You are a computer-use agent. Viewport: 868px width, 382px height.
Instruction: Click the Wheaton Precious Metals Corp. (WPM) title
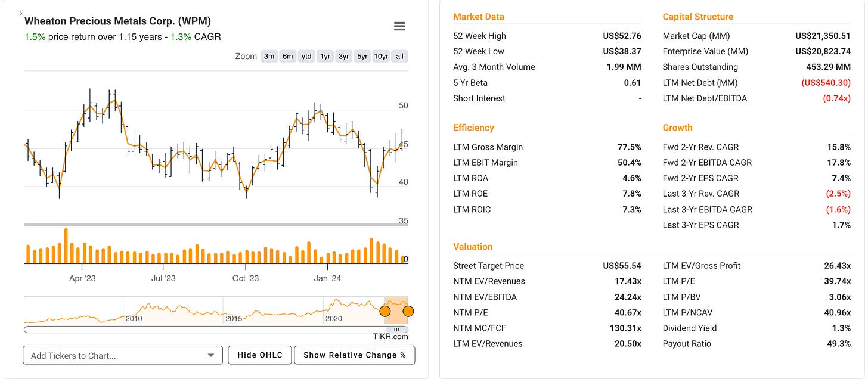click(117, 21)
